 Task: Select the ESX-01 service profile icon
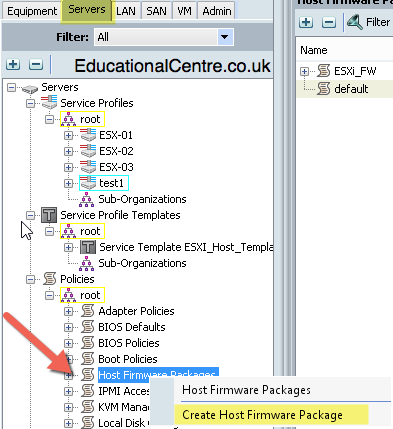(88, 135)
